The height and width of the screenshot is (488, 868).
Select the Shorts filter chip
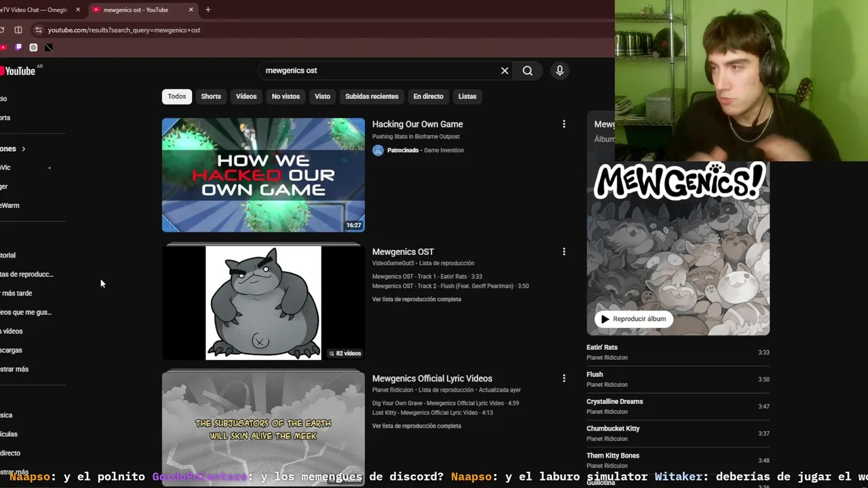tap(211, 96)
